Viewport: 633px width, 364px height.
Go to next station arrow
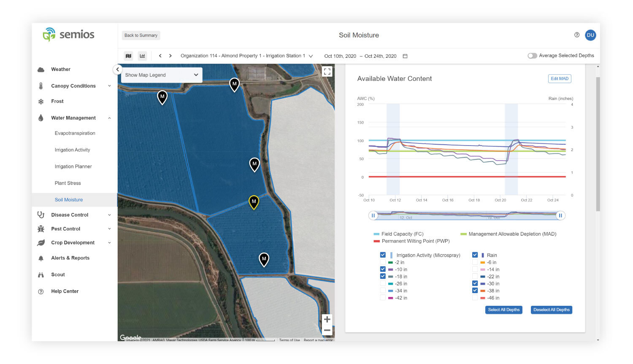(170, 56)
